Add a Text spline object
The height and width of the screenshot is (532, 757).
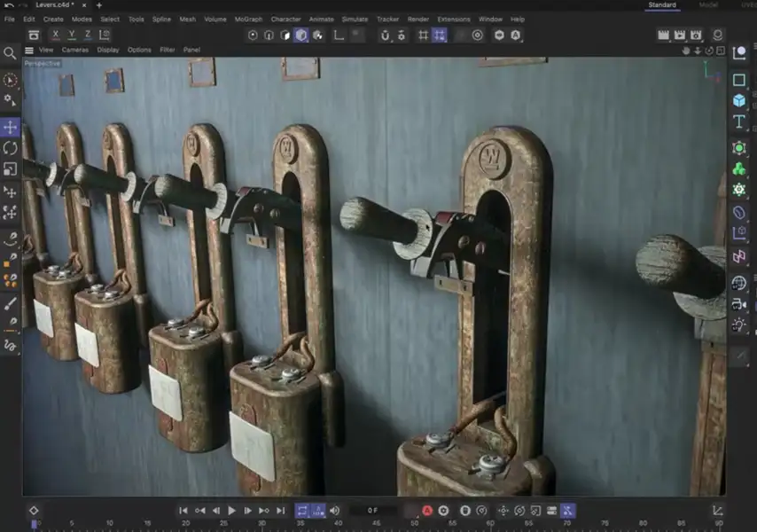(x=739, y=122)
